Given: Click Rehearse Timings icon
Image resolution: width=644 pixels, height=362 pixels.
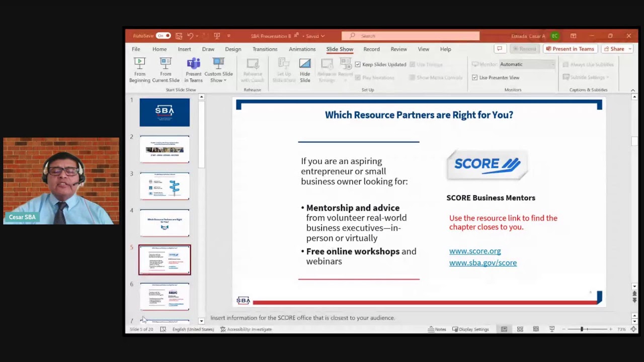Looking at the screenshot, I should click(x=327, y=70).
